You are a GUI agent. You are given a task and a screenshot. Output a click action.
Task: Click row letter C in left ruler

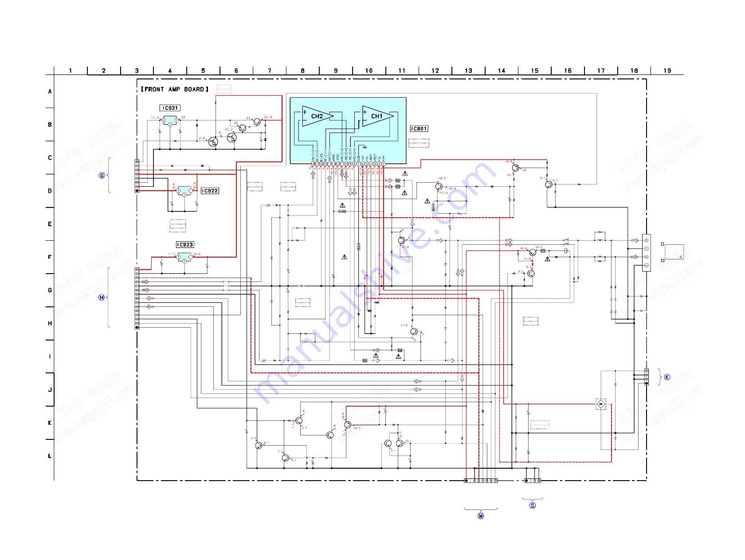(x=50, y=158)
